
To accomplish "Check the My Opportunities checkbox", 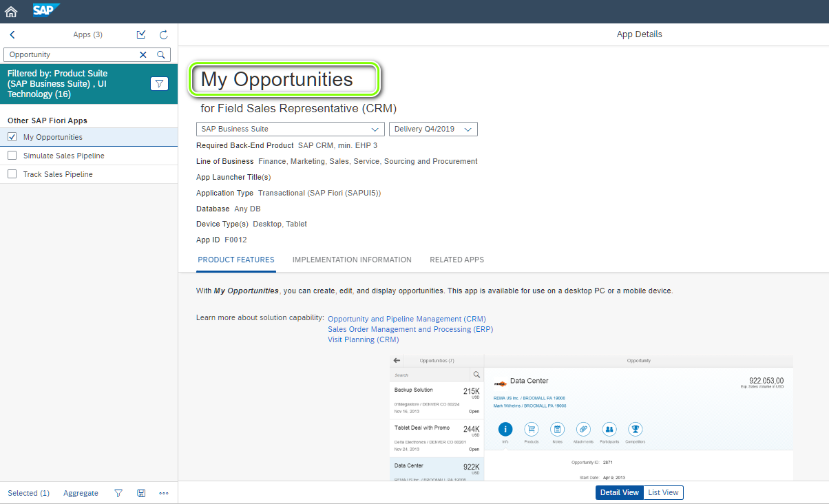I will pos(12,137).
